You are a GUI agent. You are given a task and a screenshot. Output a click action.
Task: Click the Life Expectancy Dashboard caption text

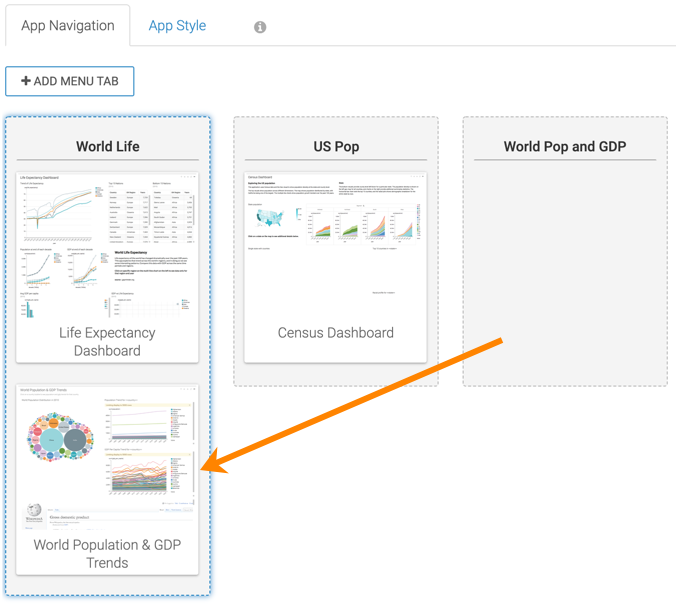[107, 341]
